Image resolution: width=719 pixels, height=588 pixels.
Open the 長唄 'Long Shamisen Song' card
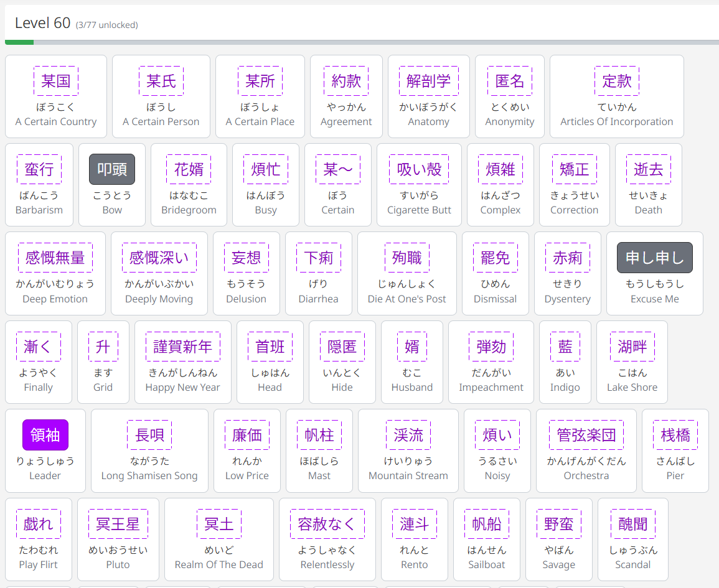tap(149, 450)
